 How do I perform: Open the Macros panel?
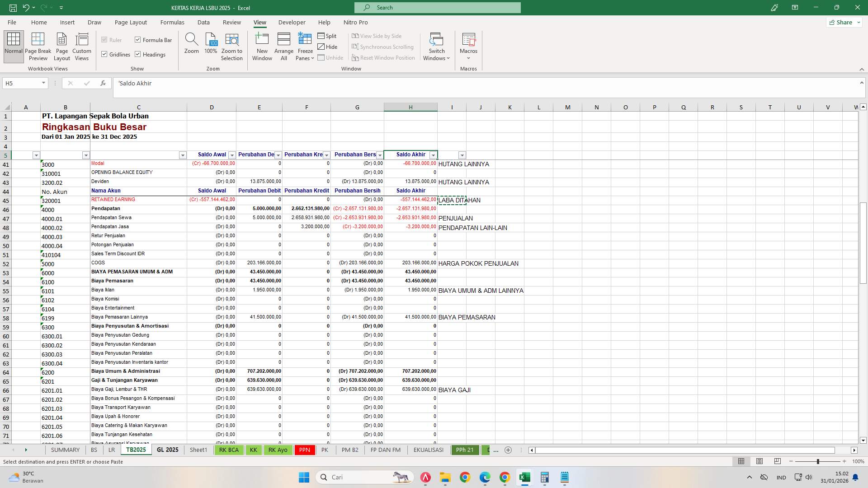pos(468,46)
